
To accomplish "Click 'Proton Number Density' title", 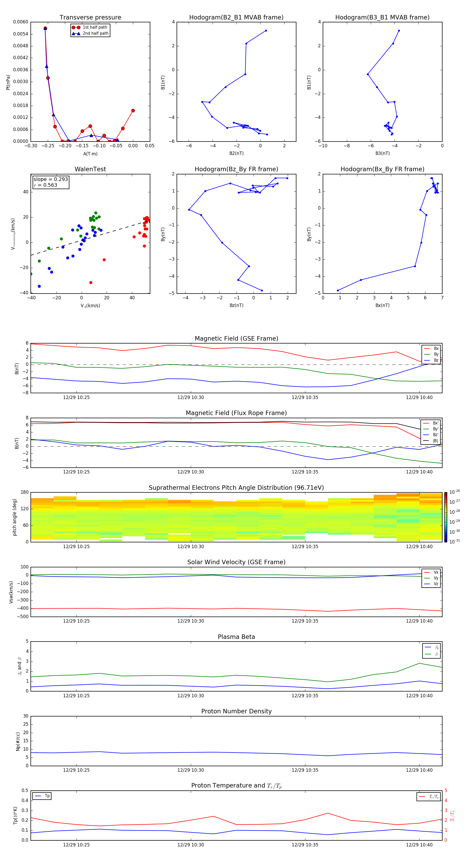I will pos(236,711).
